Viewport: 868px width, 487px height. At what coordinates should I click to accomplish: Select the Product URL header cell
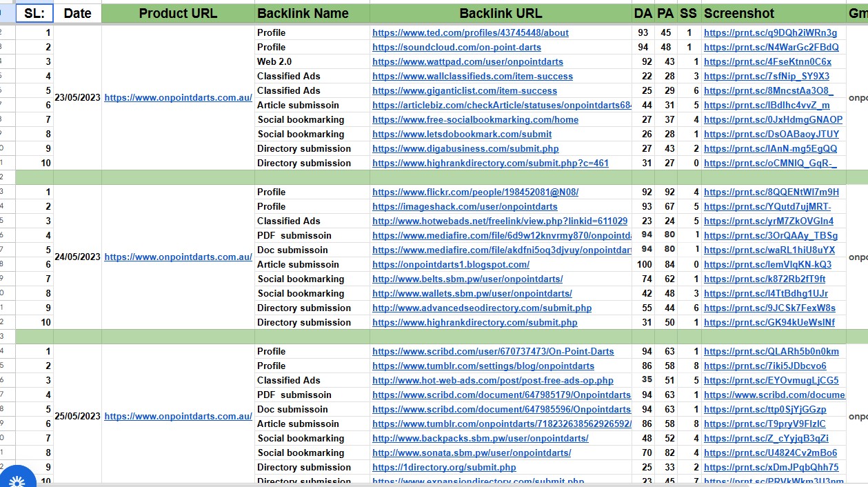(178, 13)
